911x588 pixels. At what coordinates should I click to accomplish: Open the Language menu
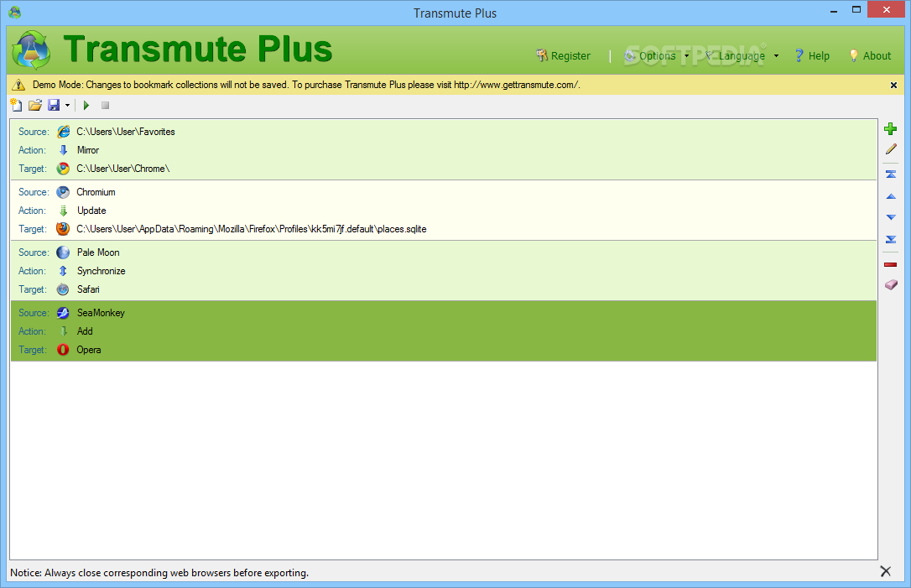(734, 55)
